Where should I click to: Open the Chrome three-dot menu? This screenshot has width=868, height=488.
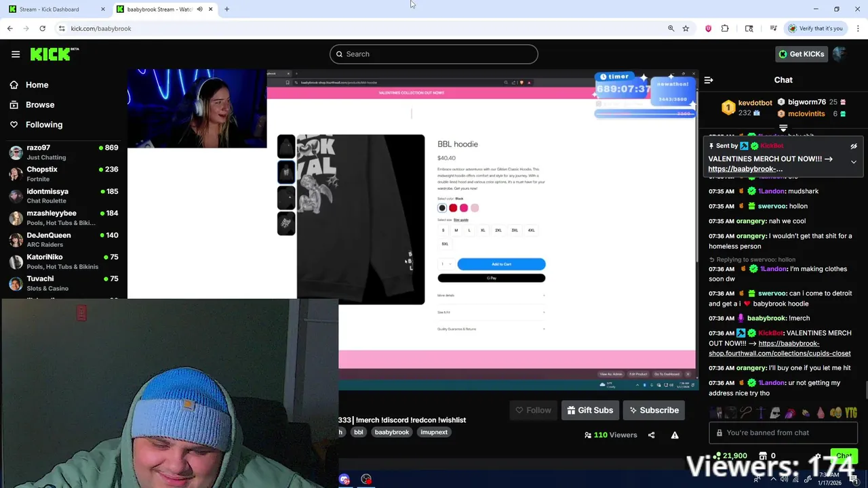(x=858, y=28)
